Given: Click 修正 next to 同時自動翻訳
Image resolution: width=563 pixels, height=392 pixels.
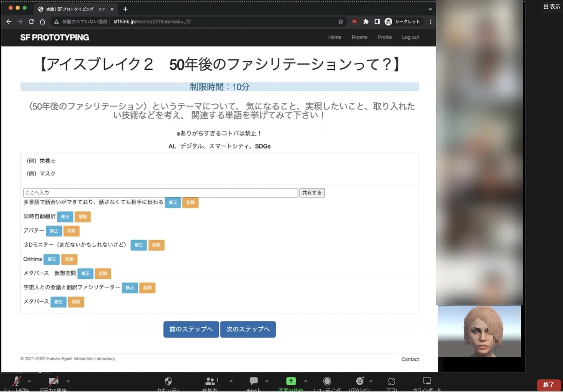Looking at the screenshot, I should (x=65, y=217).
